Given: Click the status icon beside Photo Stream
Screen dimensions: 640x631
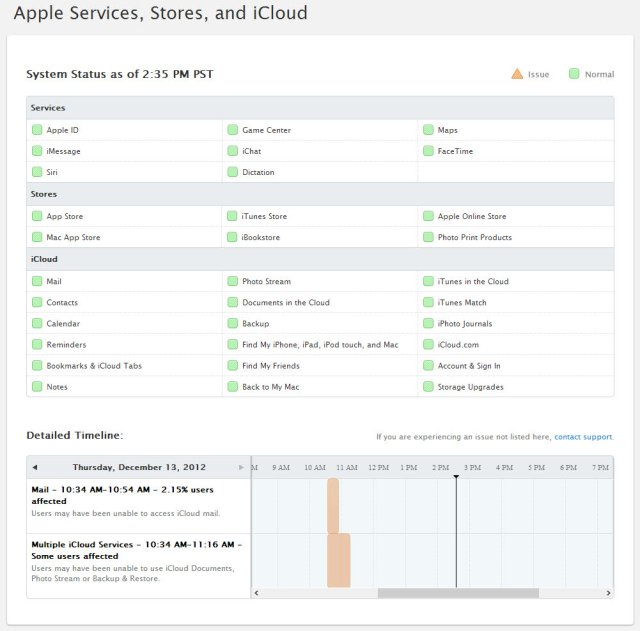Looking at the screenshot, I should 233,282.
